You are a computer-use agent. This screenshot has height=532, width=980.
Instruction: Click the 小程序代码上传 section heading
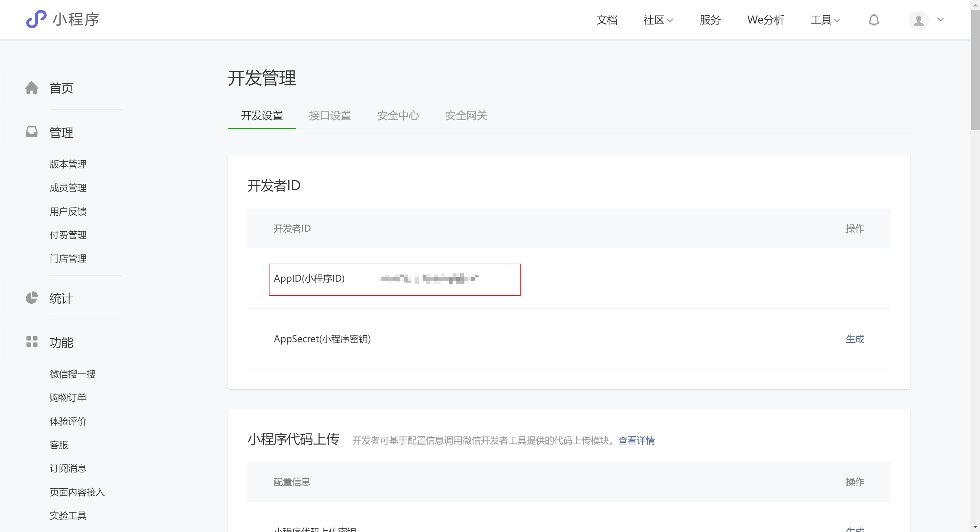(x=293, y=439)
